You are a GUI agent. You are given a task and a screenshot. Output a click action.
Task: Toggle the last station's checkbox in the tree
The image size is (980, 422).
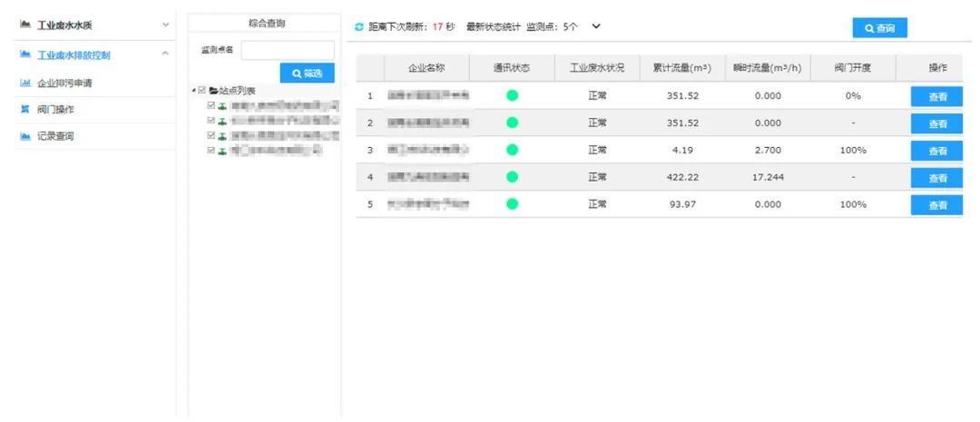pyautogui.click(x=211, y=150)
